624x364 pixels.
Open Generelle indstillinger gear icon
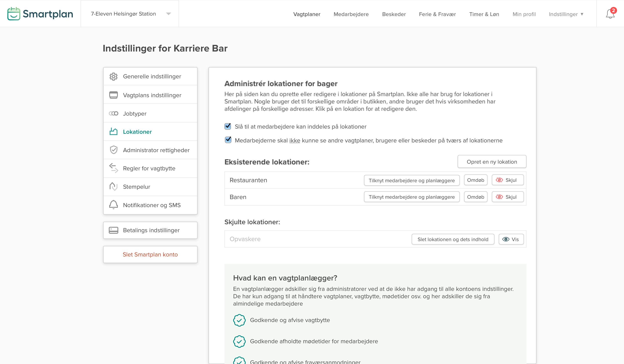113,76
